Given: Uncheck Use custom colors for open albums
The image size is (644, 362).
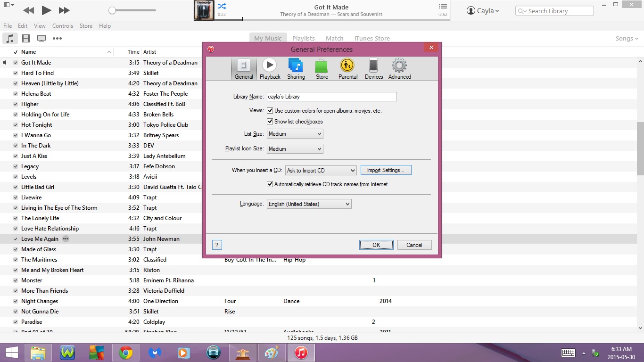Looking at the screenshot, I should (270, 111).
